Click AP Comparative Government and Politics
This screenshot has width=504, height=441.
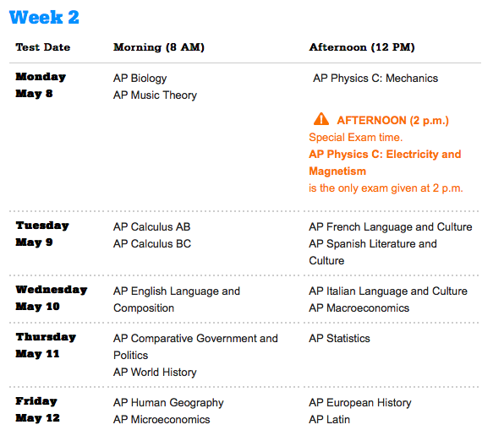195,346
